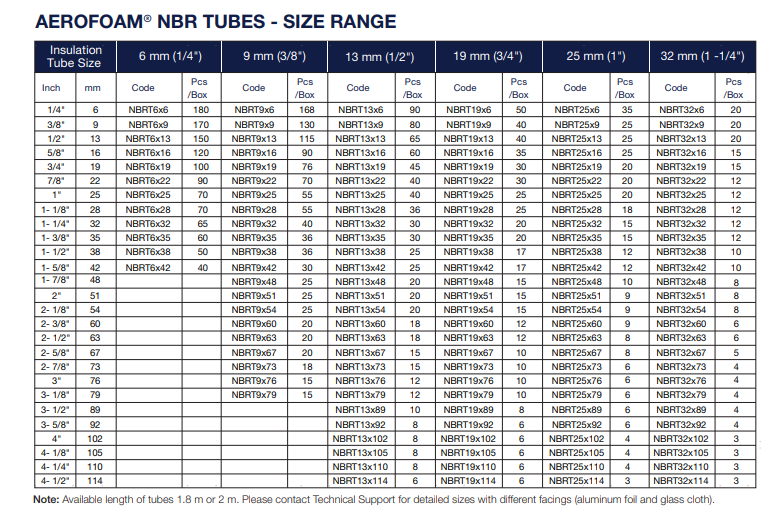
Task: Select the 180 pcs/box value for NBRT6x6
Action: coord(201,110)
